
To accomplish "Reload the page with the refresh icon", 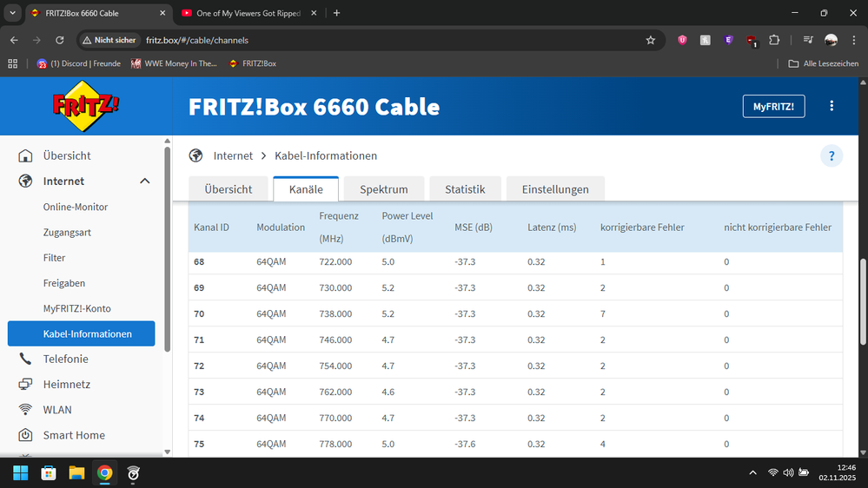I will [60, 40].
